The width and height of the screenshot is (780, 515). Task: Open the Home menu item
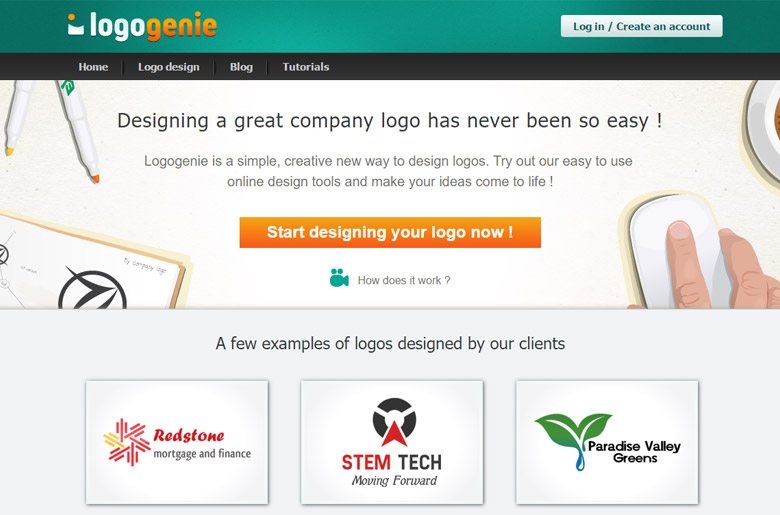93,67
